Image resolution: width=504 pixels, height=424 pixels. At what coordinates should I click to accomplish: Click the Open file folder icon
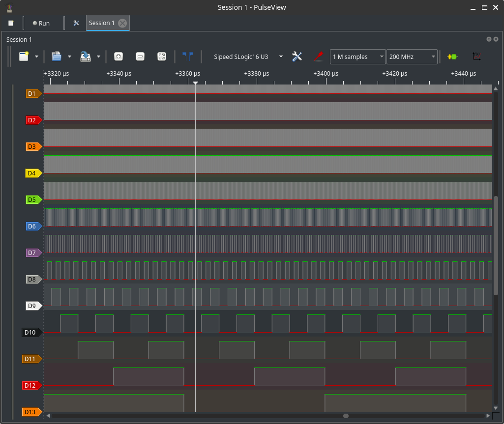[x=56, y=57]
